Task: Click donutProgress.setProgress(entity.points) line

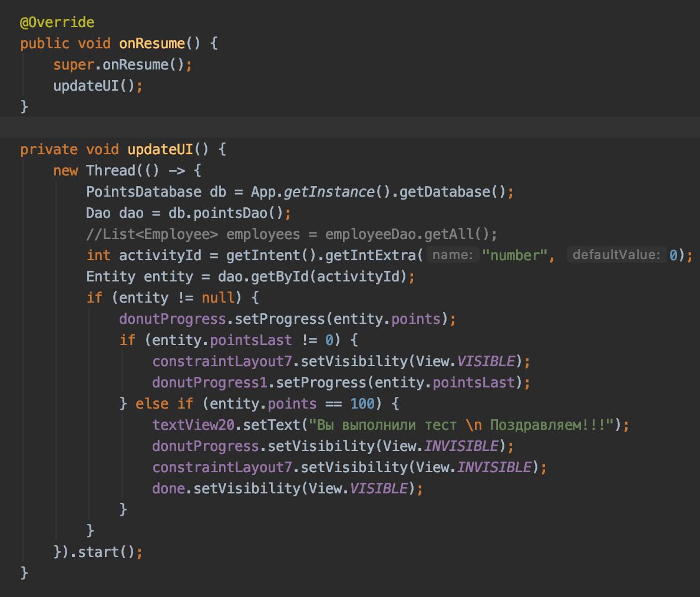Action: 288,319
